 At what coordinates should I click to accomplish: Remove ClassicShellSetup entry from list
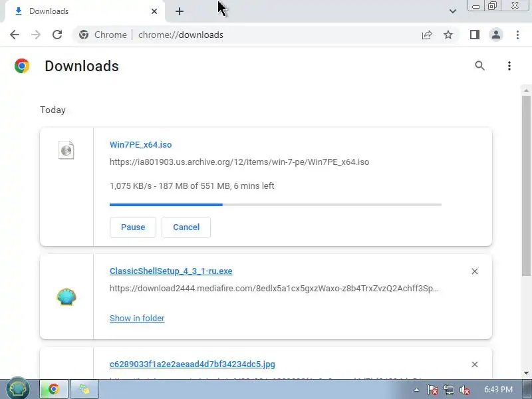(x=475, y=271)
